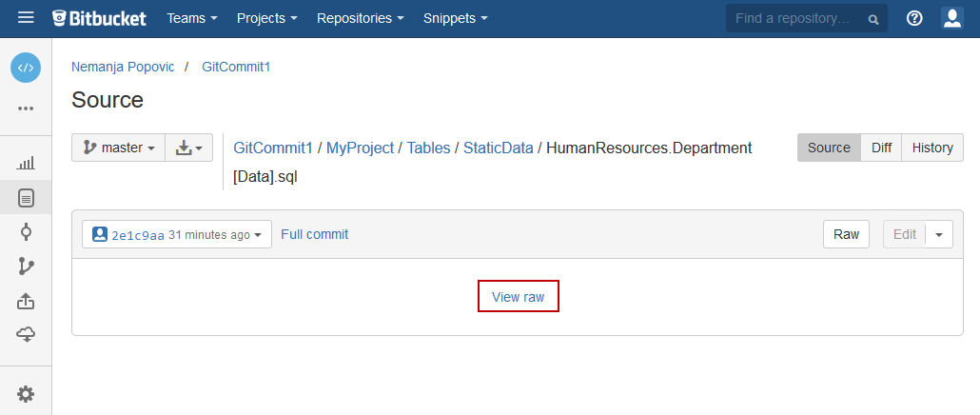Expand the 2e1c9aa commit selector dropdown
Viewport: 980px width, 415px height.
177,234
